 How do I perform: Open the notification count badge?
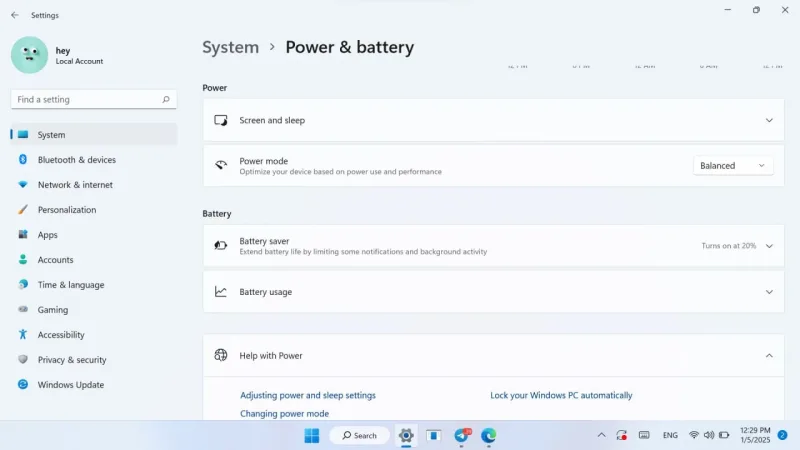click(782, 435)
